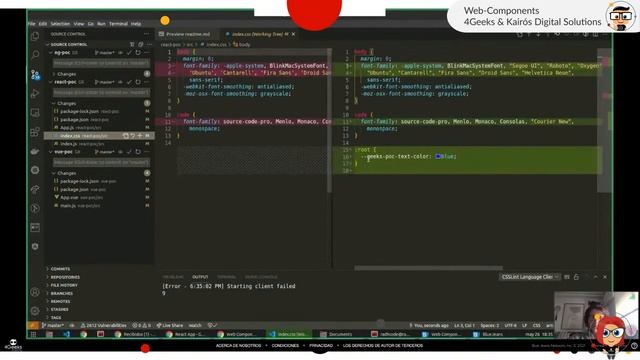Open PRIVACIDAD footer link
The height and width of the screenshot is (360, 640).
(321, 345)
